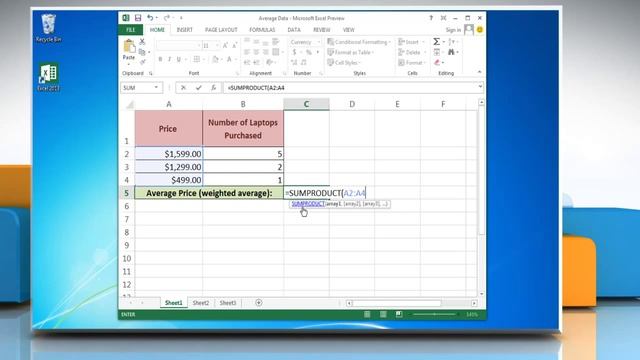Screen dimensions: 640x360
Task: Click the Insert cells button
Action: (x=412, y=42)
